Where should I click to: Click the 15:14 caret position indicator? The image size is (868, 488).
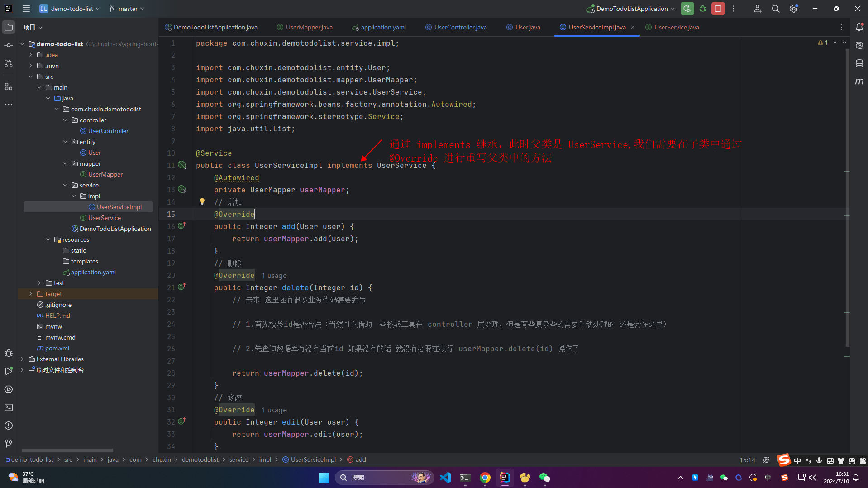(x=747, y=459)
